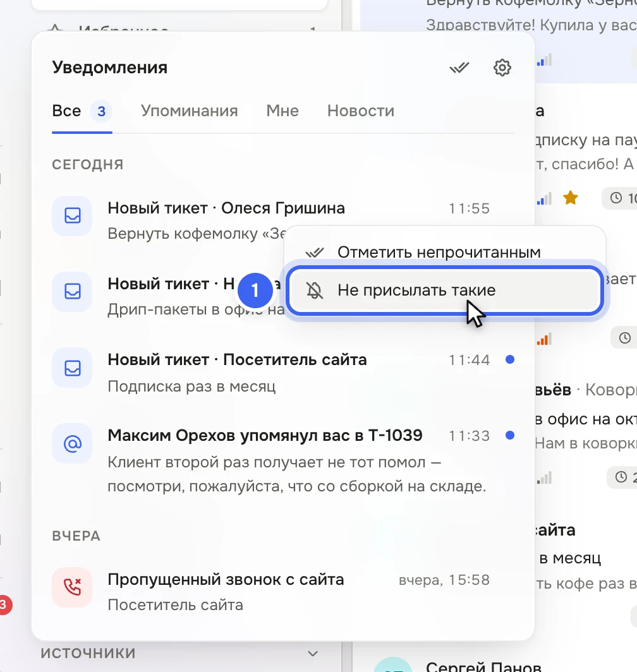Select Не присылать такие menu entry
The width and height of the screenshot is (637, 672).
click(x=445, y=291)
